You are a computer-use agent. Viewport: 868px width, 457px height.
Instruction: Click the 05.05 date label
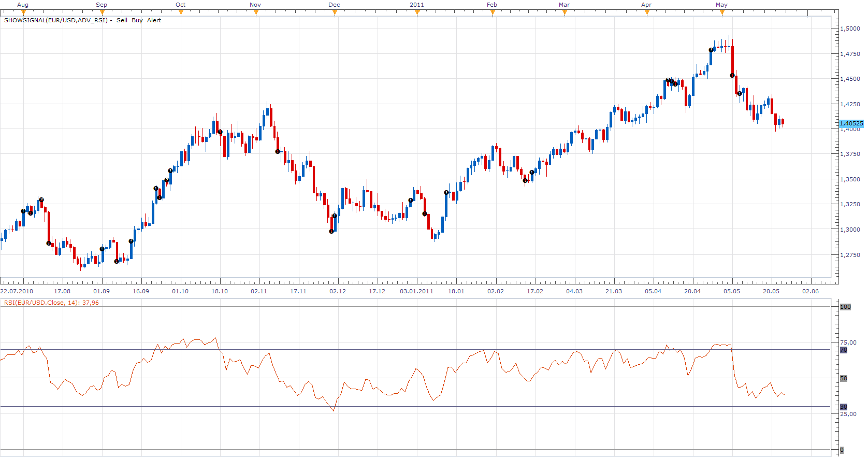click(x=732, y=291)
